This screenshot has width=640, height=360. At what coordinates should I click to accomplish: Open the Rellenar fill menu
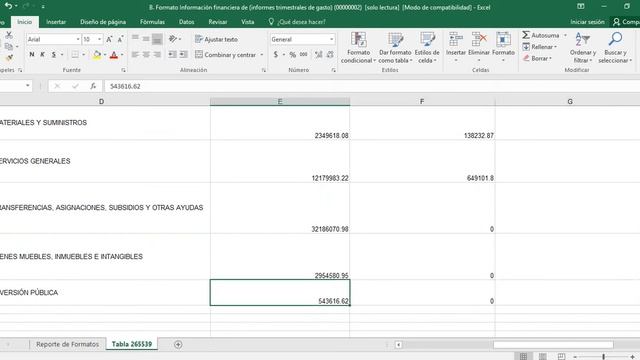click(540, 47)
